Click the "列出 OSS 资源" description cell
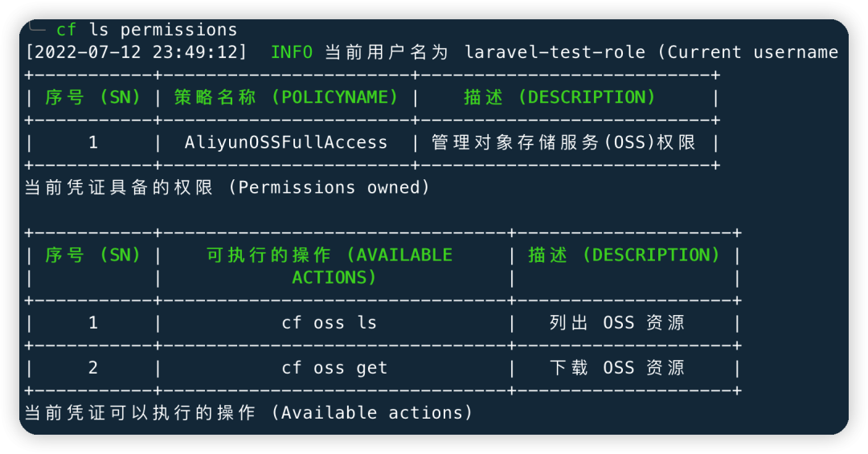The height and width of the screenshot is (454, 868). pyautogui.click(x=617, y=323)
